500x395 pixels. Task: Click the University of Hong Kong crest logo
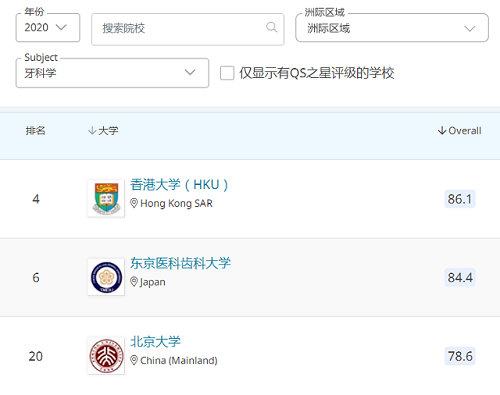(106, 199)
